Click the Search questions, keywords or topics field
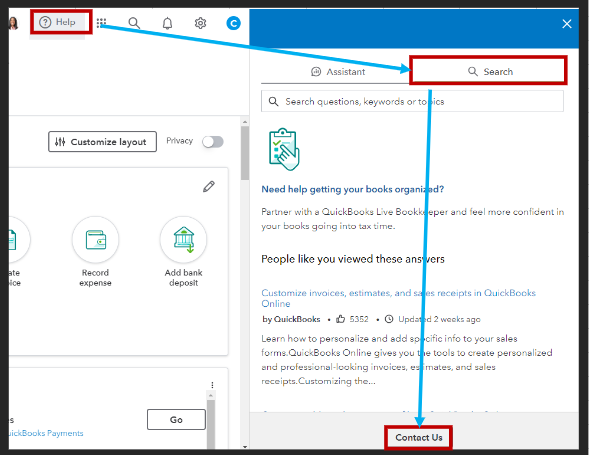 click(412, 101)
